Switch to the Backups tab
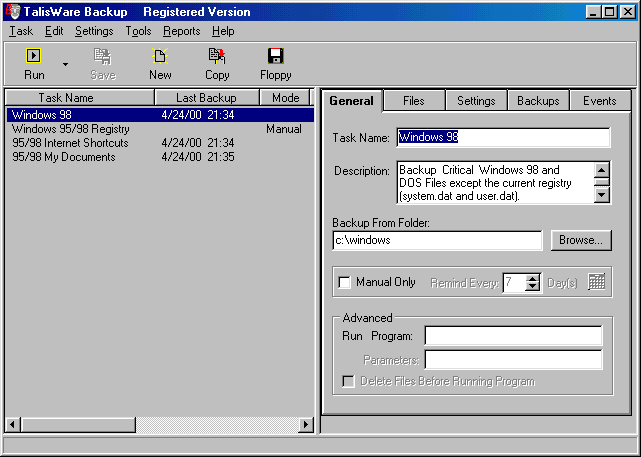Viewport: 641px width, 457px height. coord(538,101)
